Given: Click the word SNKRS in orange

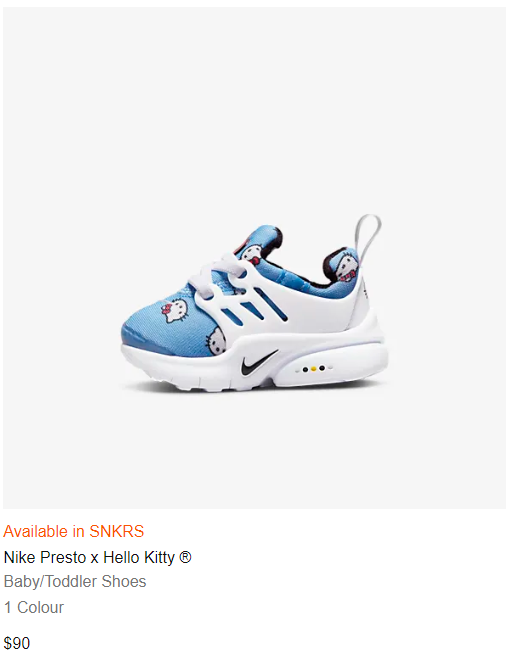Looking at the screenshot, I should [117, 531].
